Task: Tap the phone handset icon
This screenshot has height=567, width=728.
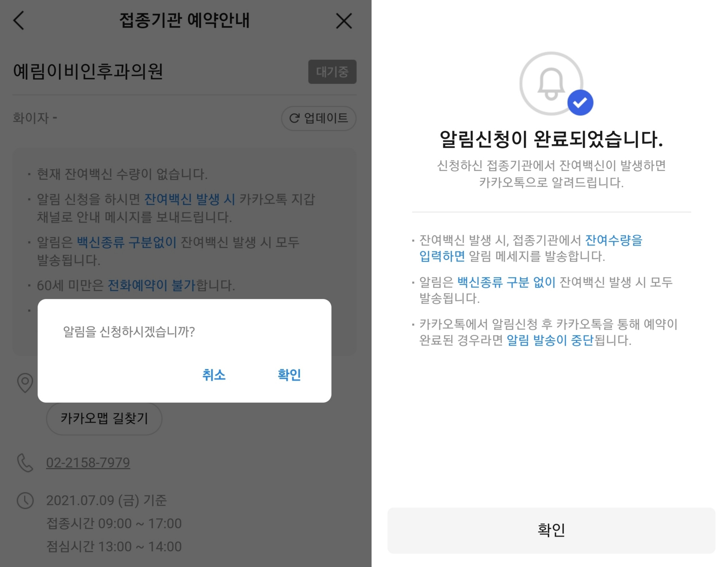Action: click(25, 463)
